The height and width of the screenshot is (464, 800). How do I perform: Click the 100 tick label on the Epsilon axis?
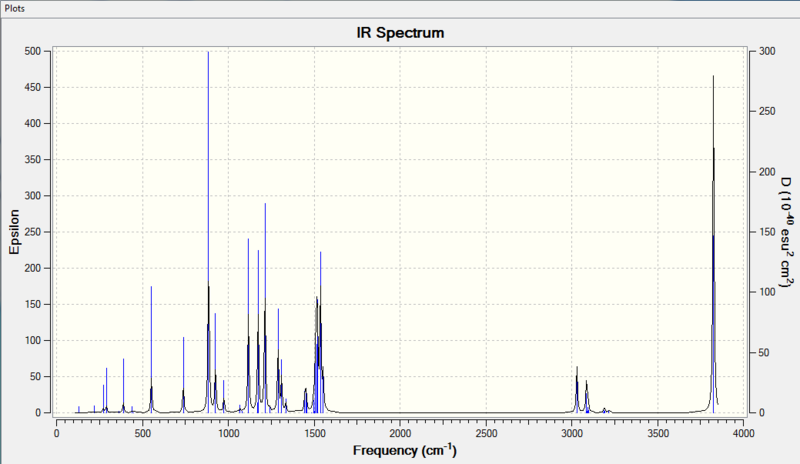[32, 340]
